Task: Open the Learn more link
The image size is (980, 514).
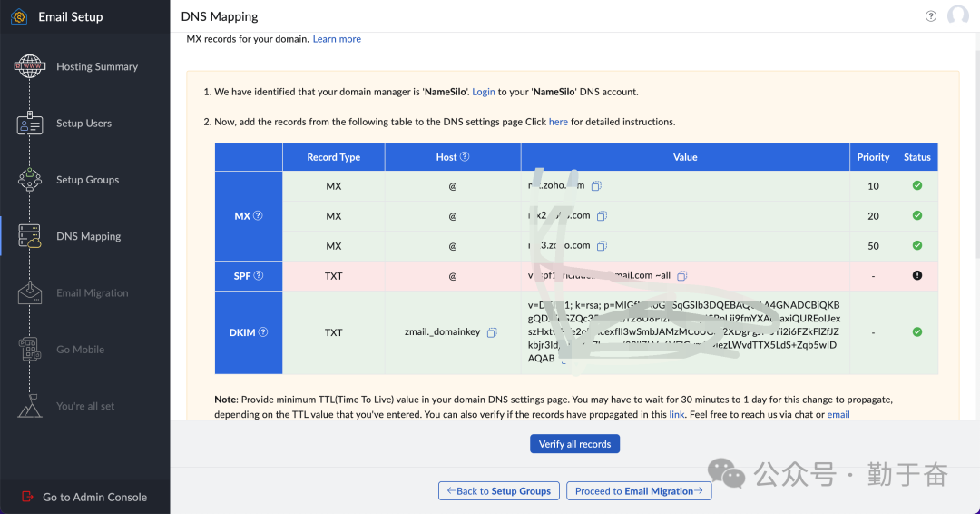Action: [x=337, y=39]
